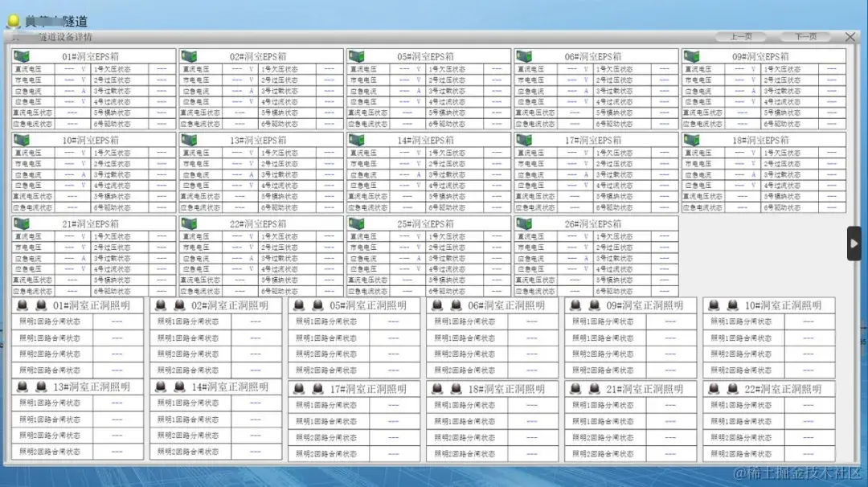Screen dimensions: 868x487
Task: Click the right lamp icon of 09#洞室正洞照明
Action: (595, 305)
